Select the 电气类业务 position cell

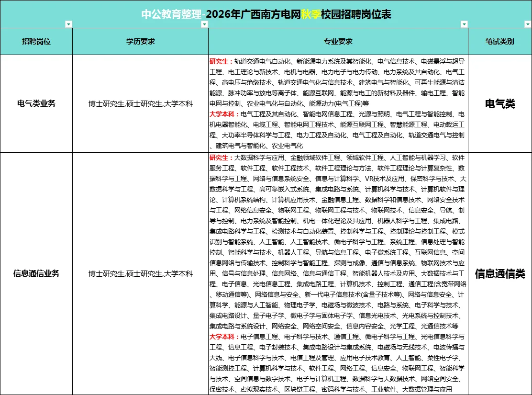click(x=36, y=103)
